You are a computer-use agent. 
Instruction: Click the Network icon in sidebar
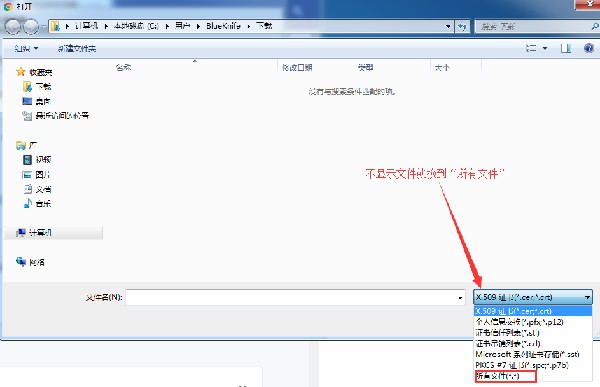21,262
